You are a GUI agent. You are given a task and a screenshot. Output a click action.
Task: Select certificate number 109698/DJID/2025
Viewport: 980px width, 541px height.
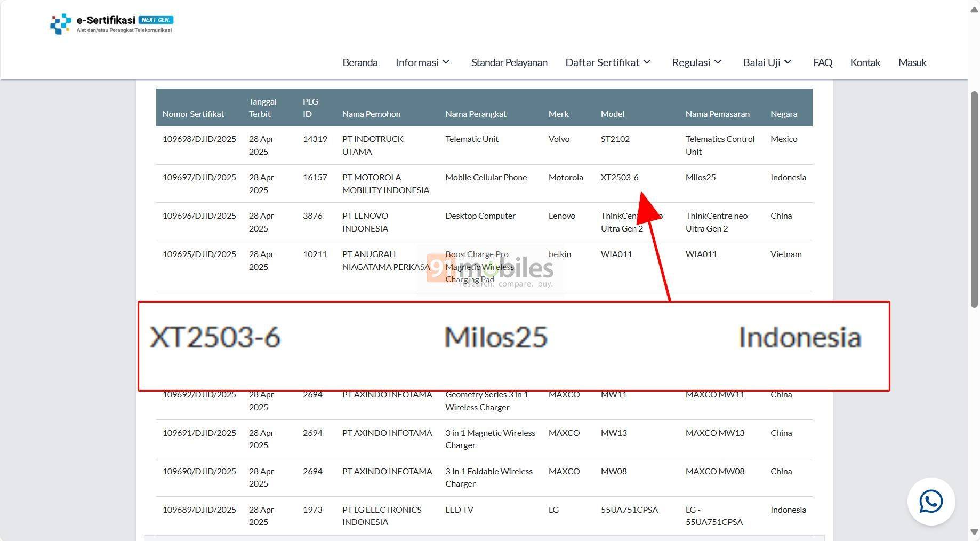(199, 139)
